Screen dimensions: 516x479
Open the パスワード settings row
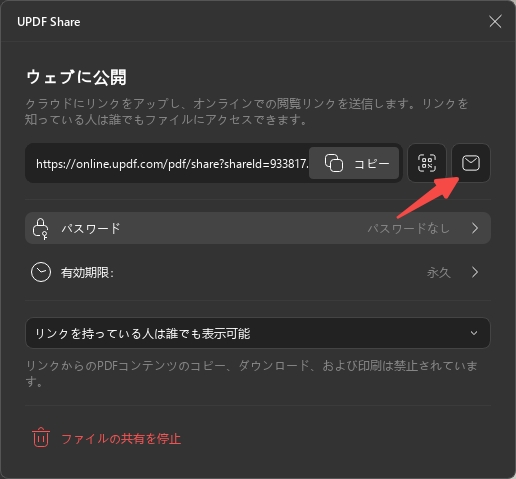[x=258, y=228]
